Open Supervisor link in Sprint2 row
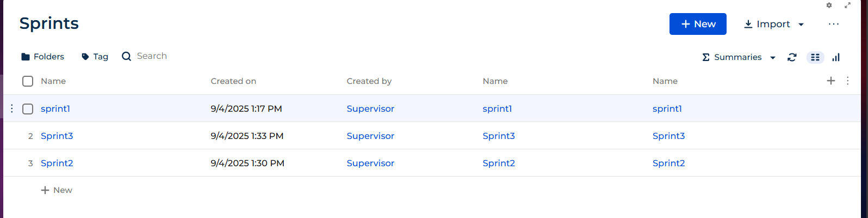The image size is (868, 218). tap(370, 163)
